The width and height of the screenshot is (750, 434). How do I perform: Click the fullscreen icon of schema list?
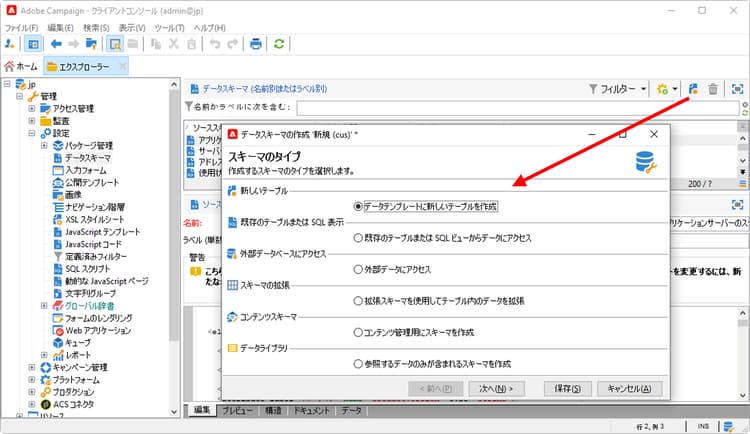click(737, 89)
